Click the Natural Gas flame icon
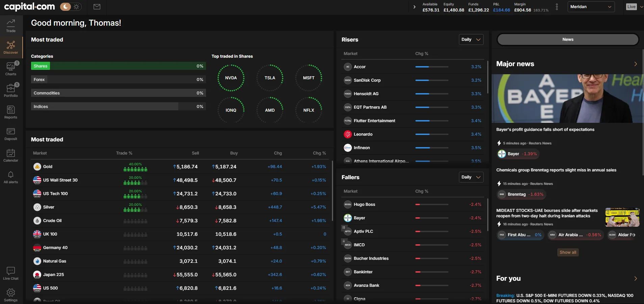This screenshot has width=644, height=304. pyautogui.click(x=37, y=261)
